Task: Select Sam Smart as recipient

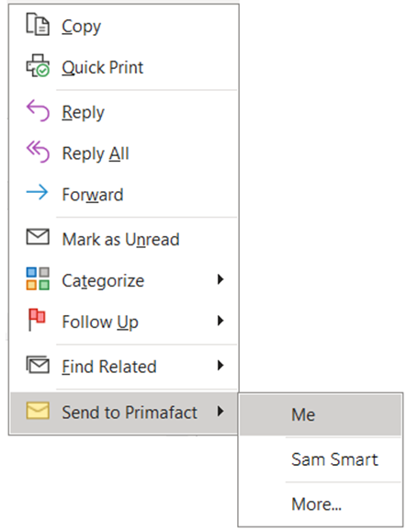Action: click(334, 459)
